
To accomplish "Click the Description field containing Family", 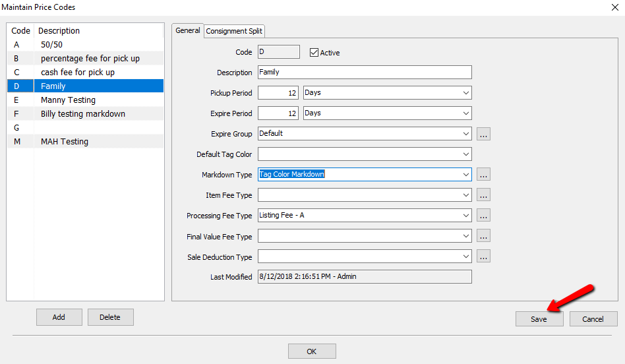I will [365, 72].
